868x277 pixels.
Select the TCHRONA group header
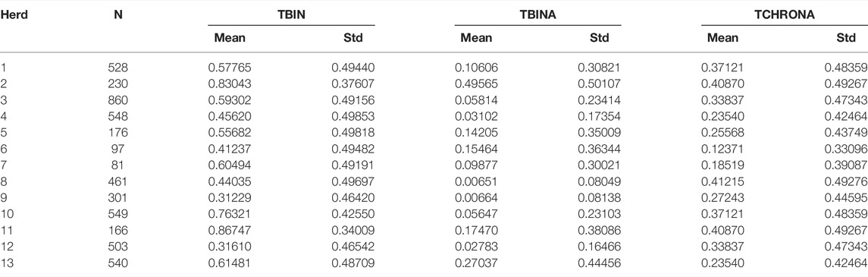click(x=785, y=15)
